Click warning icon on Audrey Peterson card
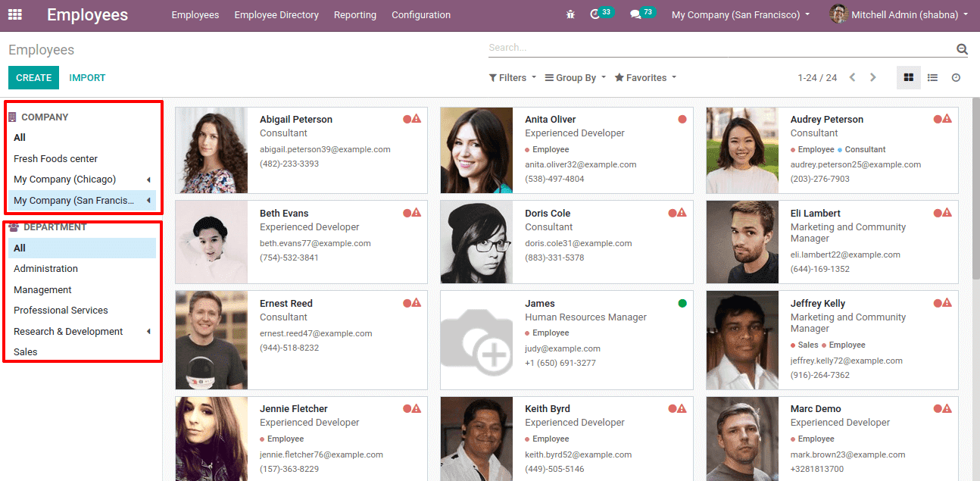Screen dimensions: 980x481 [947, 119]
